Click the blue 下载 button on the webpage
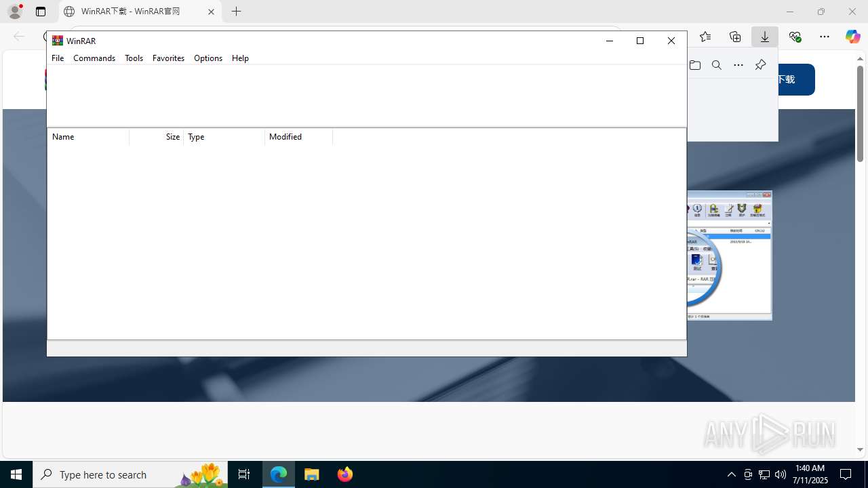The image size is (868, 488). (x=796, y=79)
